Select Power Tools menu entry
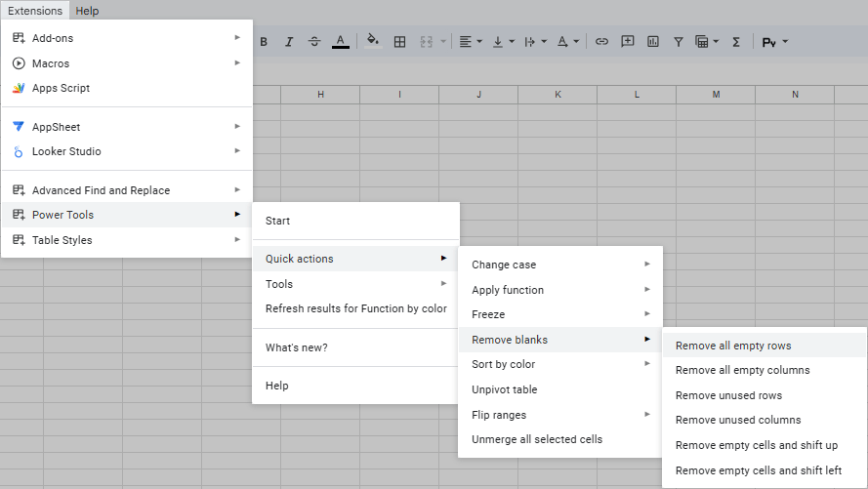This screenshot has height=489, width=868. click(x=127, y=215)
